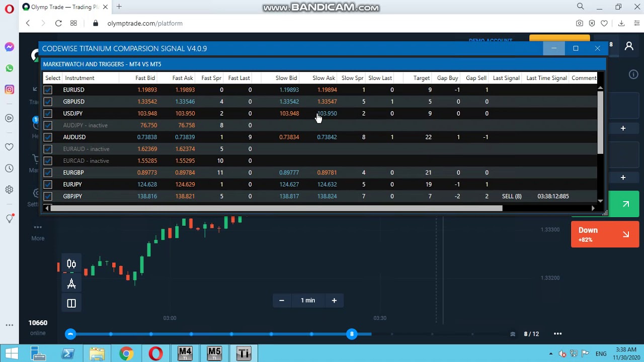Image resolution: width=644 pixels, height=362 pixels.
Task: Open a new browser tab with plus
Action: pos(119,7)
